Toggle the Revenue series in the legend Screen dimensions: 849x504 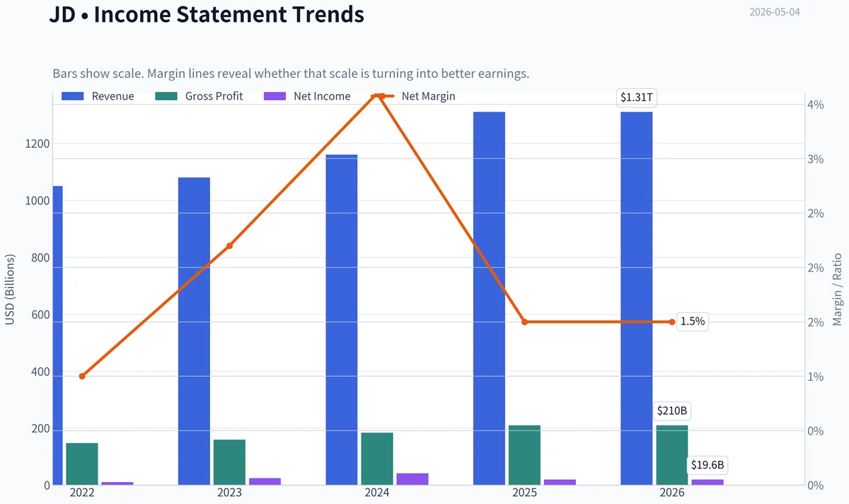click(x=98, y=96)
